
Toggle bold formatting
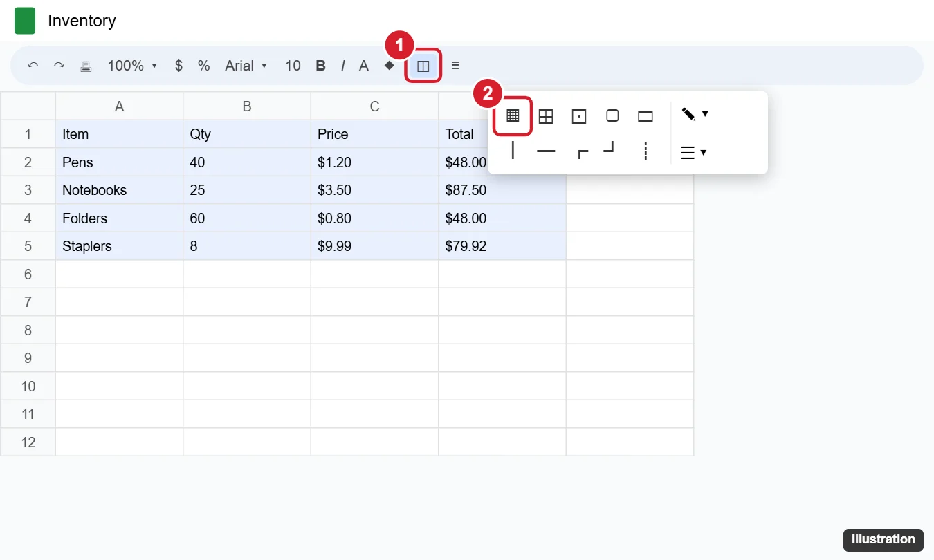pyautogui.click(x=320, y=66)
